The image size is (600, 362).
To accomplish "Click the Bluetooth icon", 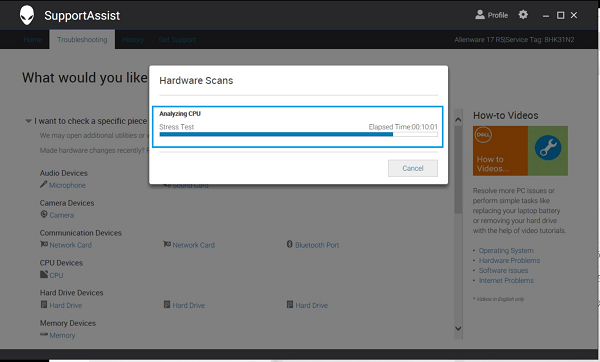I will coord(290,244).
